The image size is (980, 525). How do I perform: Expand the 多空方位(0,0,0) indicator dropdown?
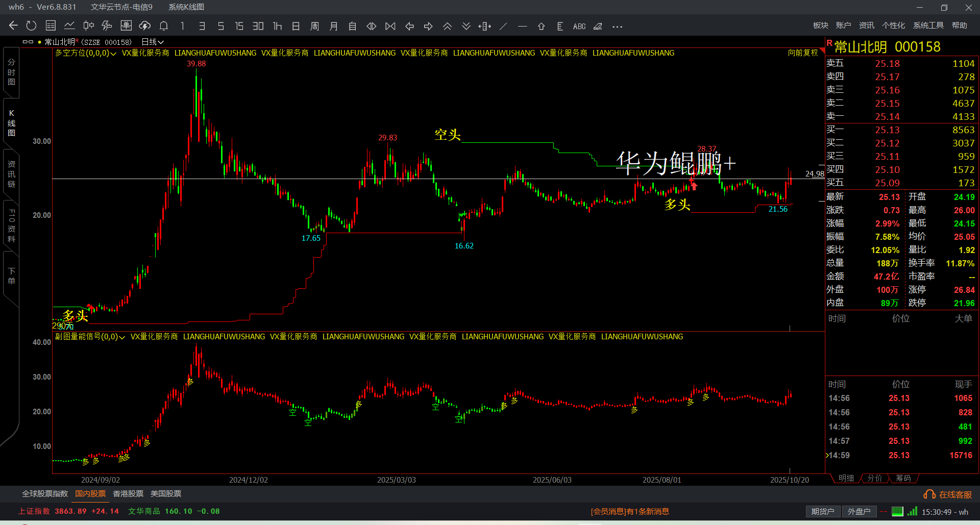(x=86, y=53)
